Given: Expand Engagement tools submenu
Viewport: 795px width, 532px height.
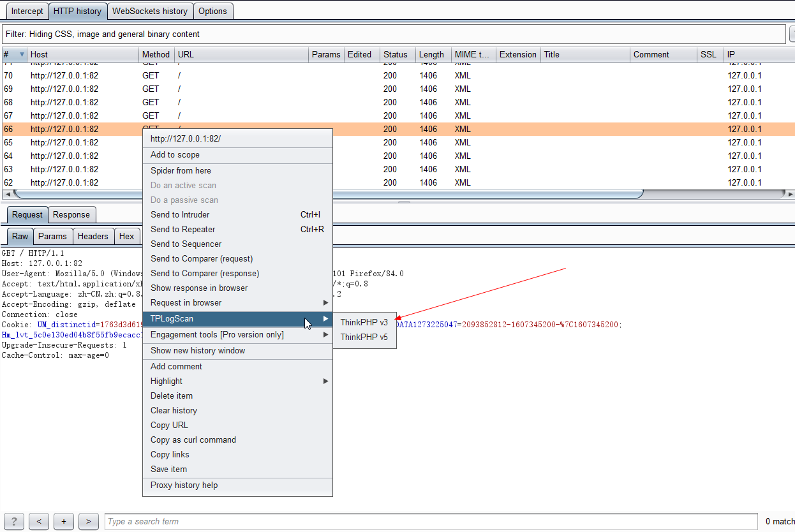Looking at the screenshot, I should (237, 334).
